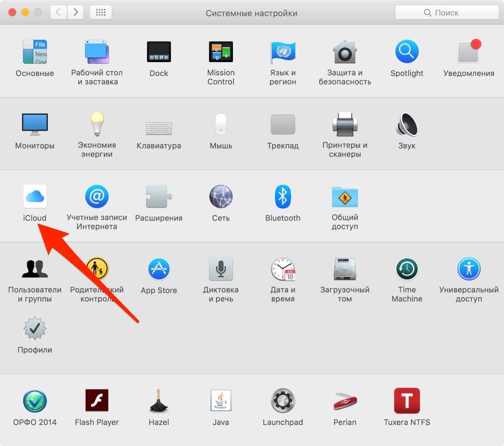Click the back navigation arrow
The width and height of the screenshot is (504, 446).
[x=58, y=13]
